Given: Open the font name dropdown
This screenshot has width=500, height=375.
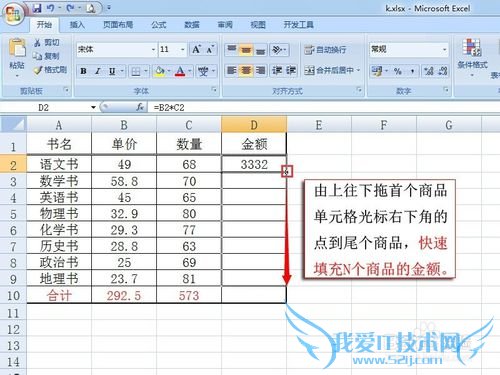Looking at the screenshot, I should tap(153, 50).
